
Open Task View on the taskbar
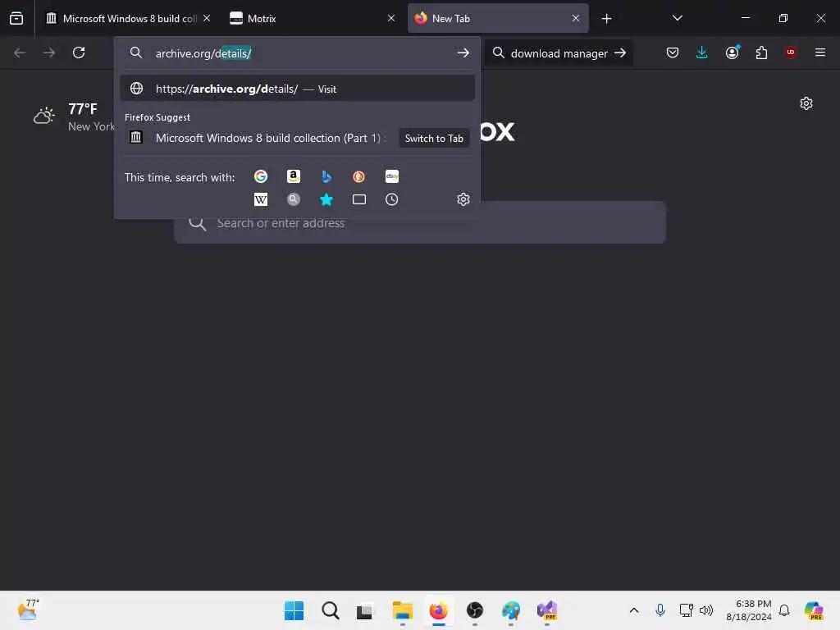365,610
